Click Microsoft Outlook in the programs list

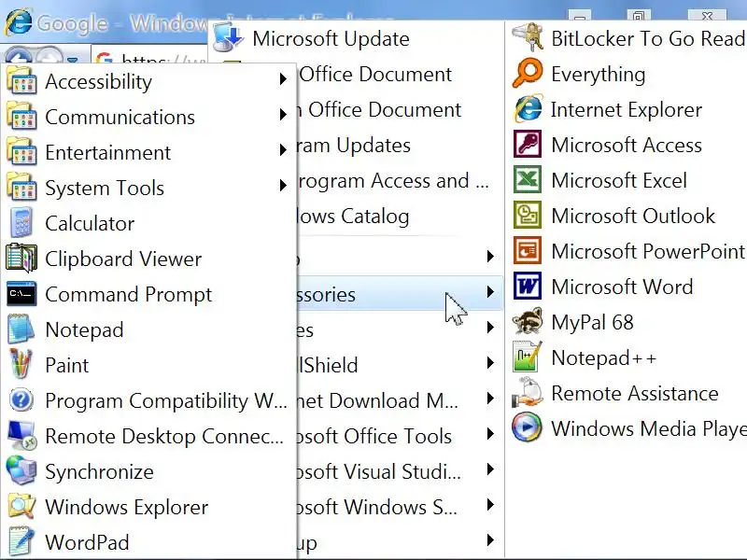[632, 216]
